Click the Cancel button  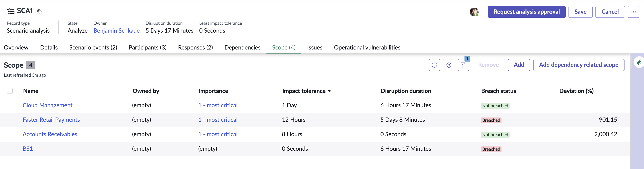[610, 12]
